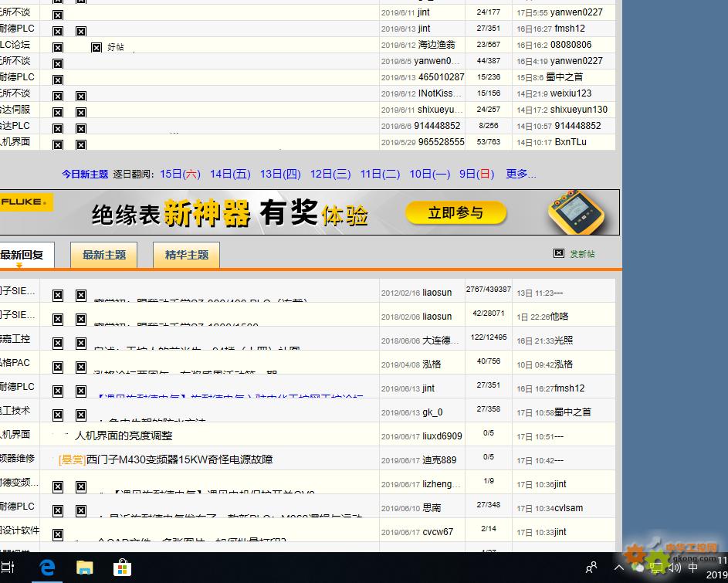Click the broken image icon beside 发新帖

pyautogui.click(x=558, y=253)
